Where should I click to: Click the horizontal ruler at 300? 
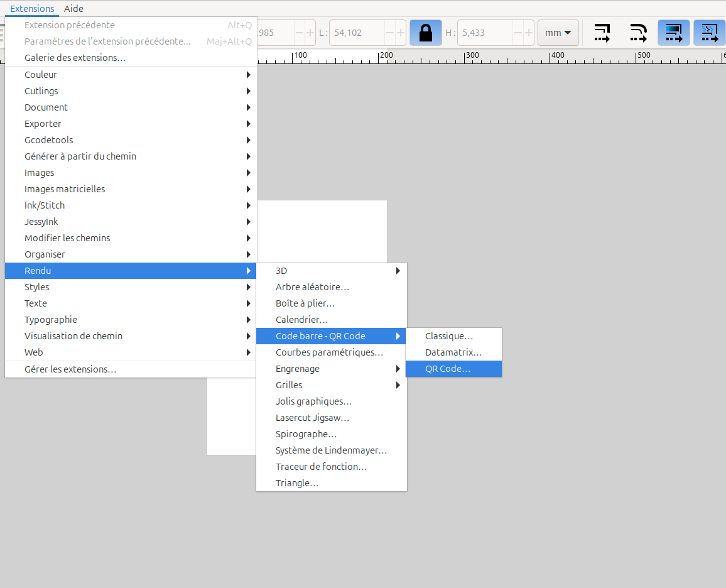[465, 57]
